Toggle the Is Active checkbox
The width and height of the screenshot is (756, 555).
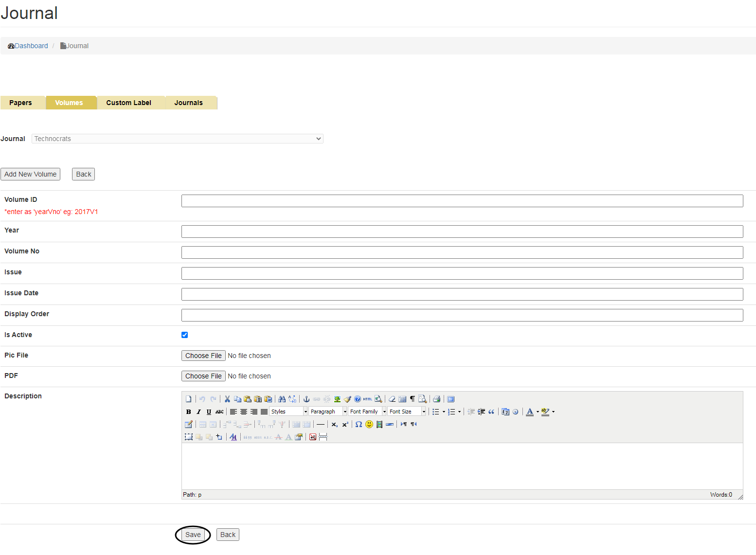[x=185, y=335]
